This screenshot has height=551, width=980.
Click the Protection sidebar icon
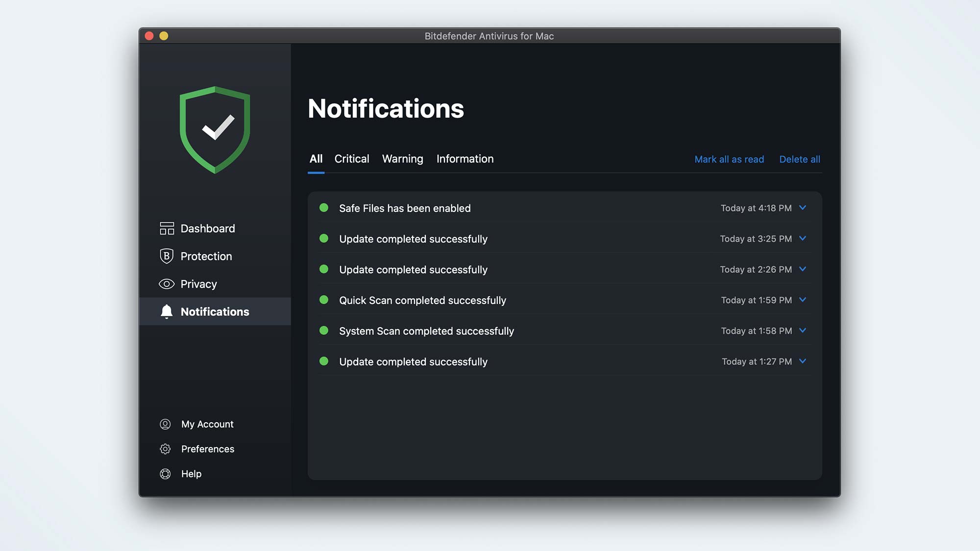(166, 256)
